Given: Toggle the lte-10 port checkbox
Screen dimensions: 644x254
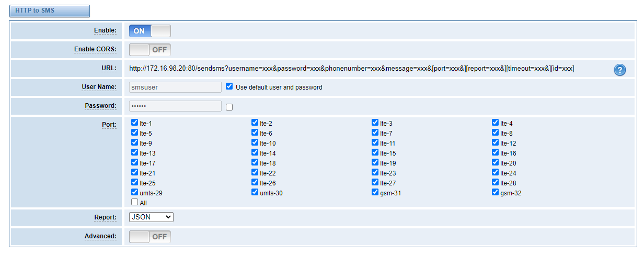Looking at the screenshot, I should (255, 142).
